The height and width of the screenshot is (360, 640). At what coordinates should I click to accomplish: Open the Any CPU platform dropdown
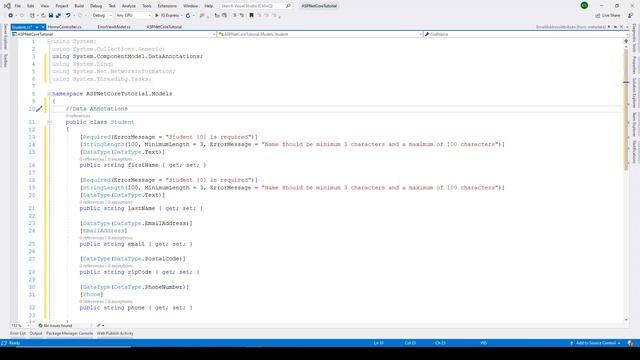point(133,16)
